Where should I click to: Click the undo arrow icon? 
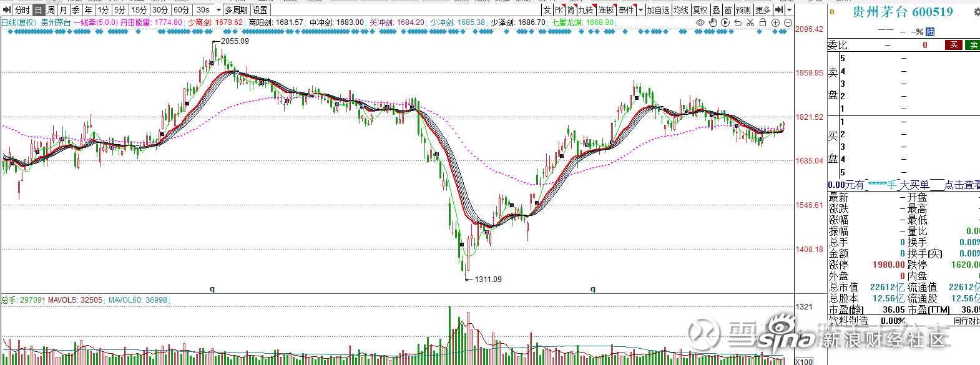[x=738, y=22]
